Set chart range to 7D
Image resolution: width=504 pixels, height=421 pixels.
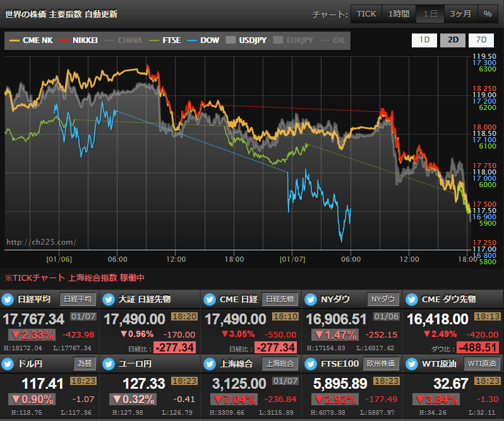click(481, 40)
